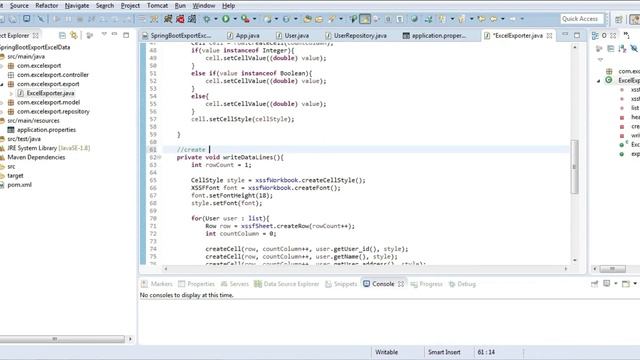
Task: Collapse the ExcelExporter class in Outline
Action: pos(599,81)
